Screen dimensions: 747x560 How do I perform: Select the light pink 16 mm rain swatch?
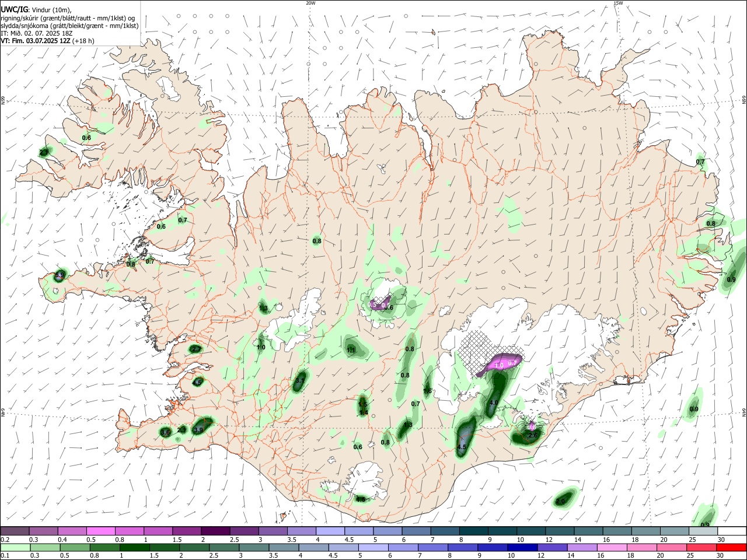[x=612, y=547]
